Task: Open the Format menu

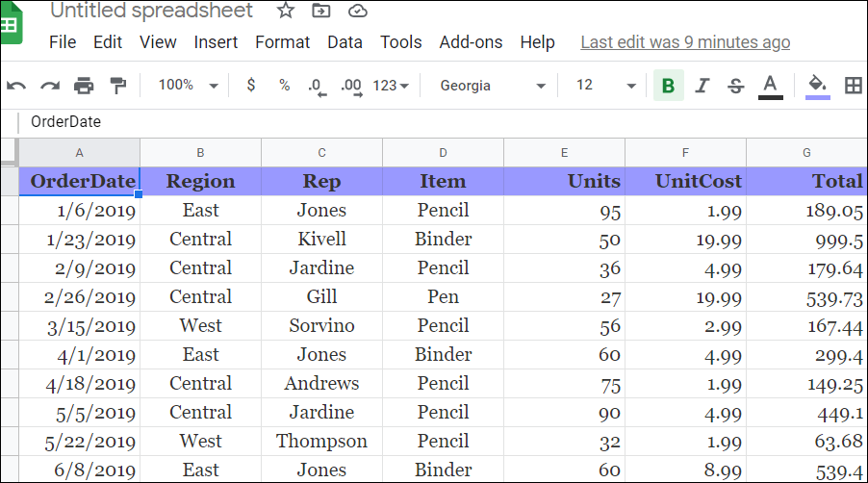Action: pos(282,42)
